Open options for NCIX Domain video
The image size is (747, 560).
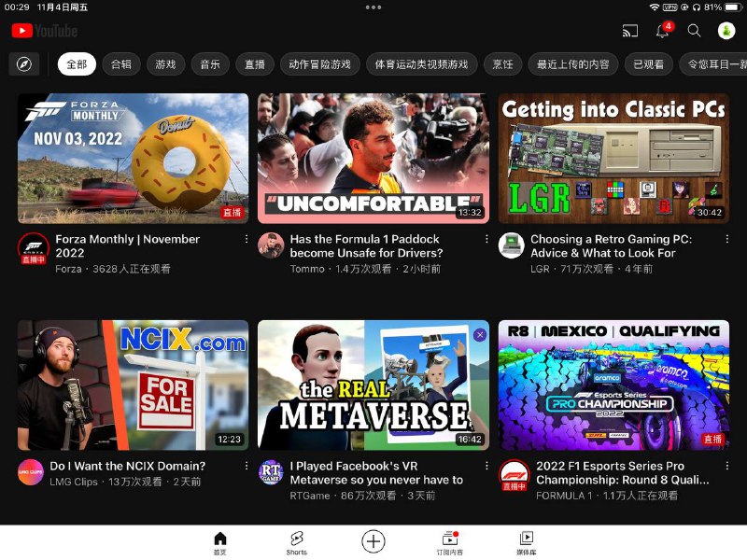coord(246,466)
